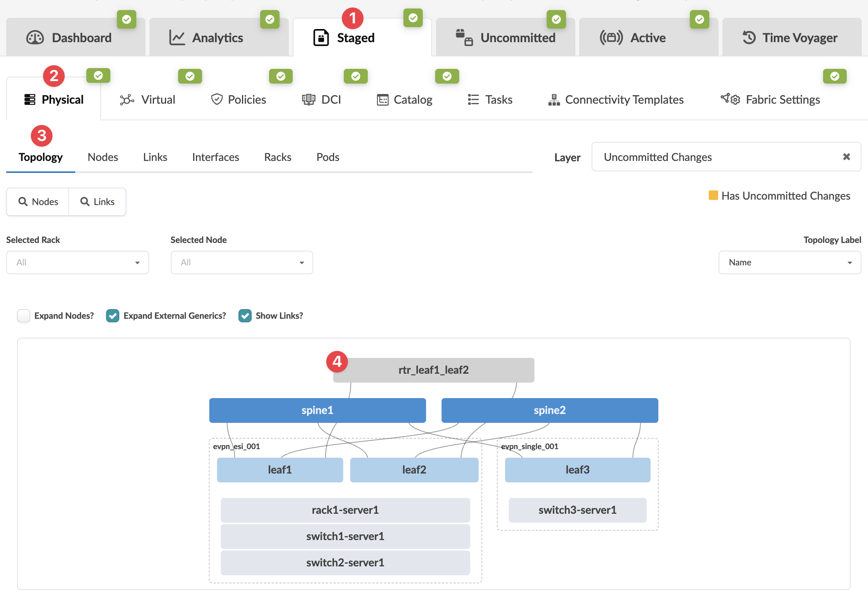Open the Selected Rack dropdown
The height and width of the screenshot is (595, 868).
77,263
